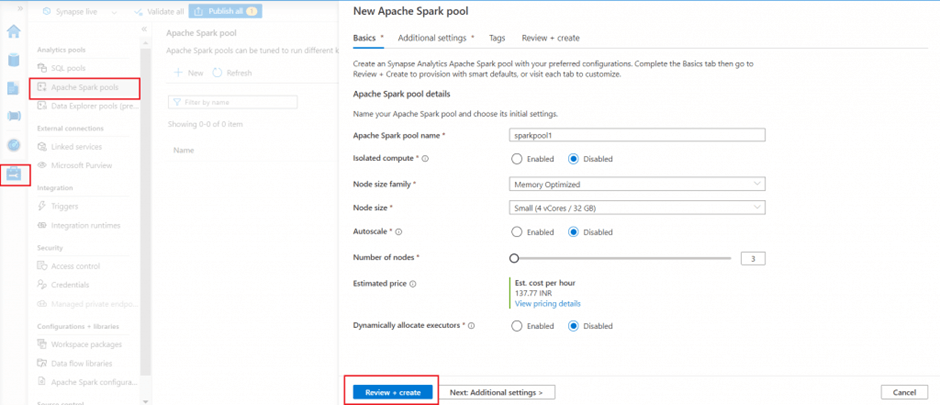The height and width of the screenshot is (405, 940).
Task: Enable Dynamically allocate executors option
Action: click(x=517, y=326)
